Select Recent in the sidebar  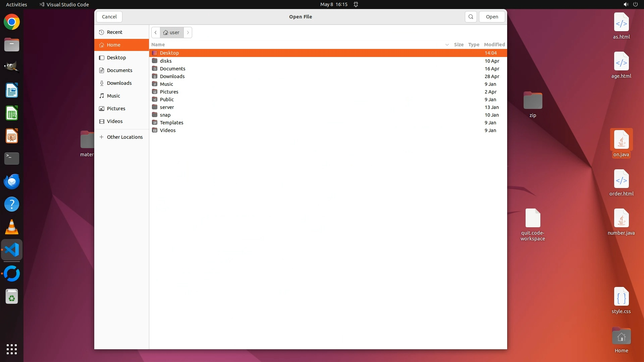pyautogui.click(x=114, y=32)
